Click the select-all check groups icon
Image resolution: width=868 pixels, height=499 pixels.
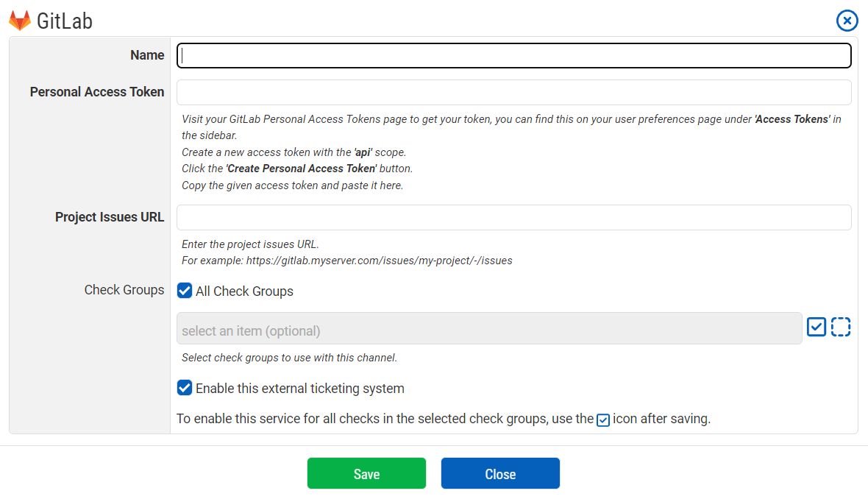(817, 327)
